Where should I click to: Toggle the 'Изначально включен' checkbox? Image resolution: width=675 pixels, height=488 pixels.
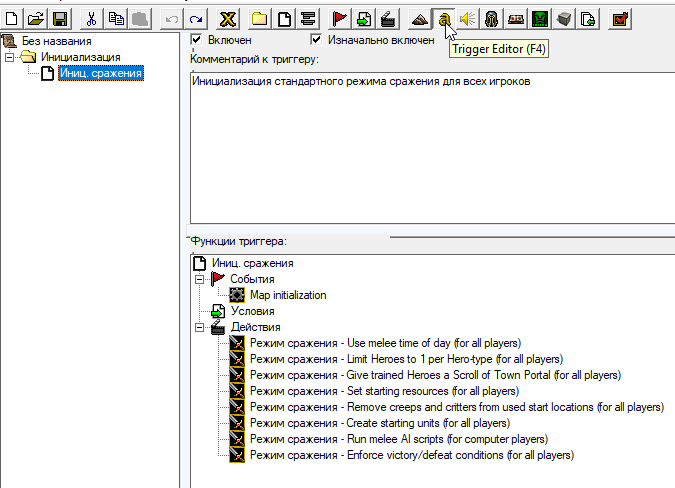[x=316, y=40]
